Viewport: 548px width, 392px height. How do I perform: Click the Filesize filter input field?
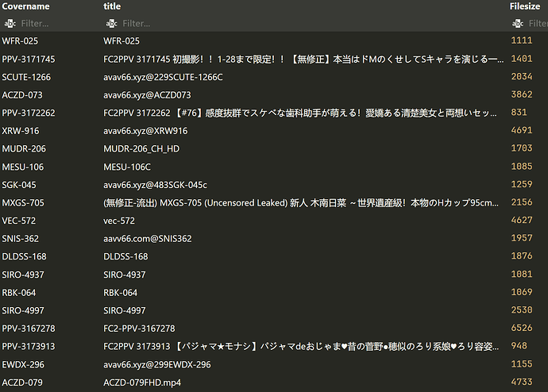click(x=538, y=23)
